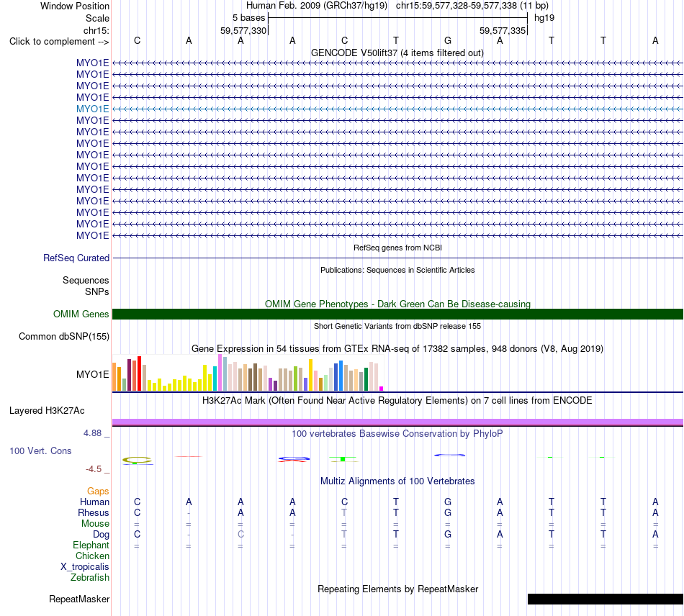This screenshot has height=616, width=684.
Task: Click the faded C base in Dog row
Action: [x=240, y=535]
